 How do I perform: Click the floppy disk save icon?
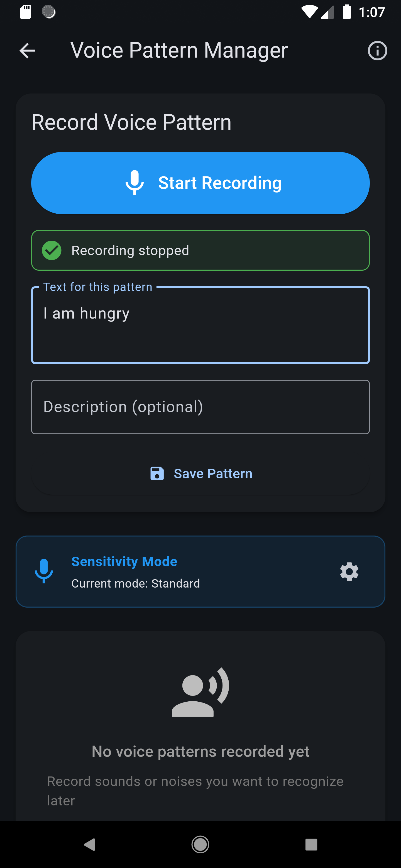pos(157,474)
